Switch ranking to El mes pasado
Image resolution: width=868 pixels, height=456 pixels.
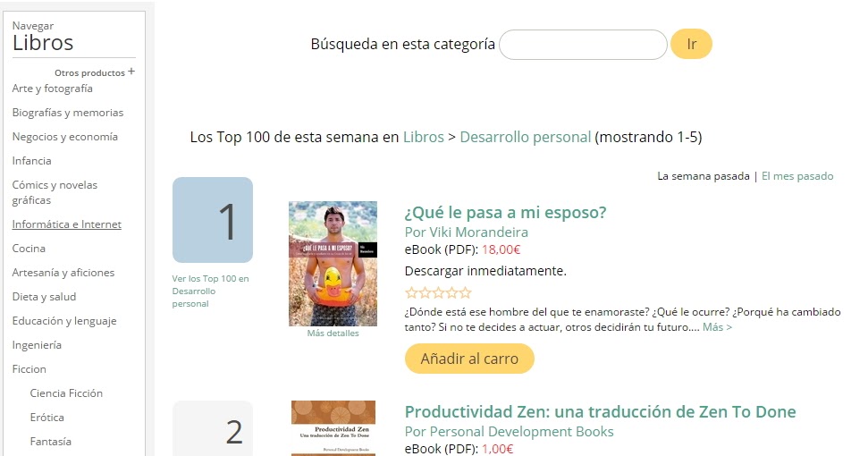[797, 176]
